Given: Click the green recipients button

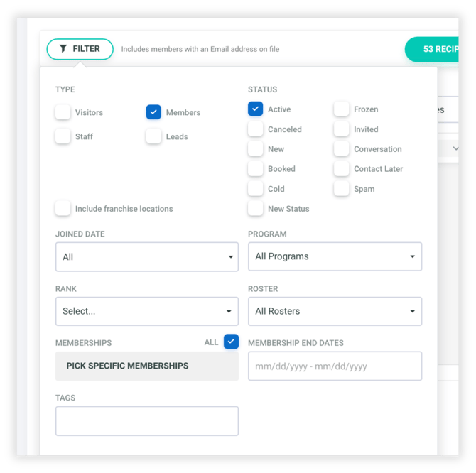Looking at the screenshot, I should tap(432, 49).
